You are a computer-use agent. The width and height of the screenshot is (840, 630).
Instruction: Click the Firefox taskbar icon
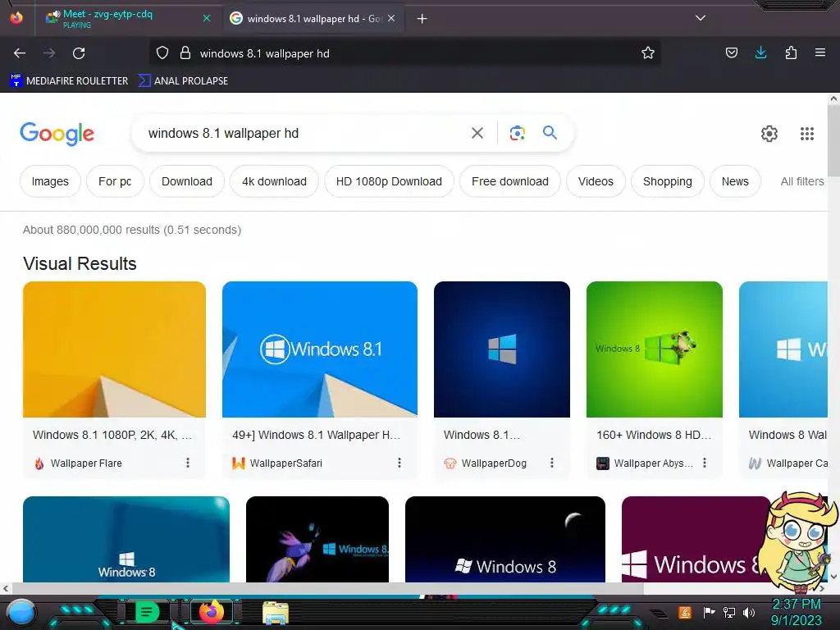coord(211,612)
